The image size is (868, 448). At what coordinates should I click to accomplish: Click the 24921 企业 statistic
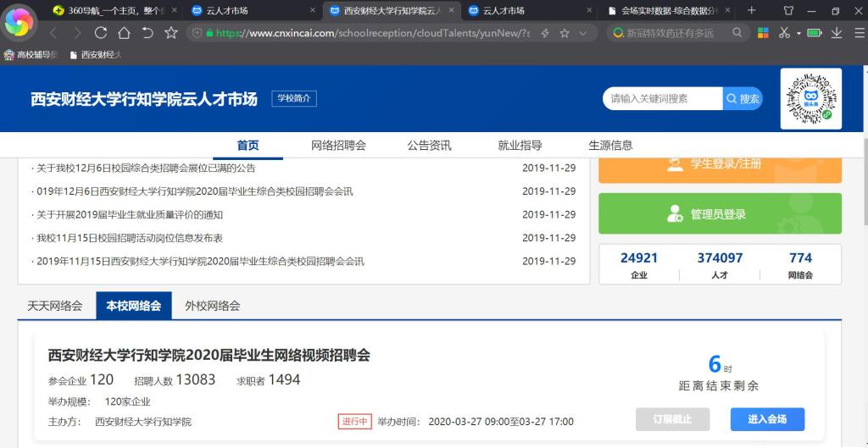click(x=639, y=265)
